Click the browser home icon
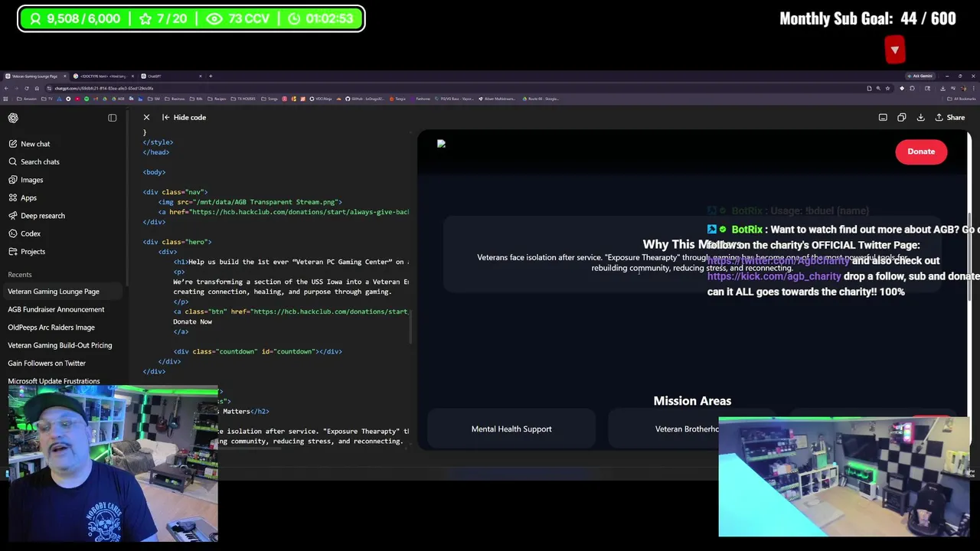Viewport: 980px width, 551px height. [37, 88]
